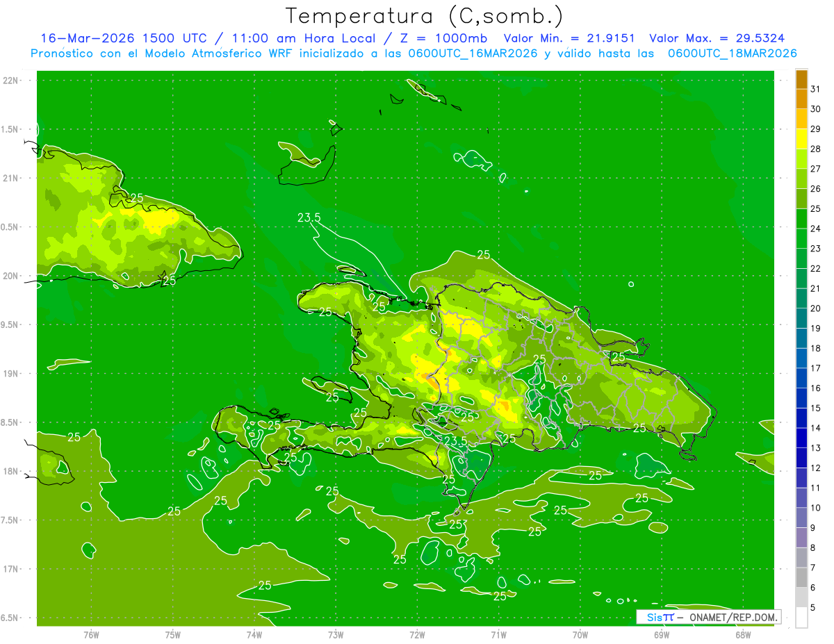Screen dimensions: 834x644
Task: Click the clipped latitude label "6.5N"
Action: pos(10,618)
